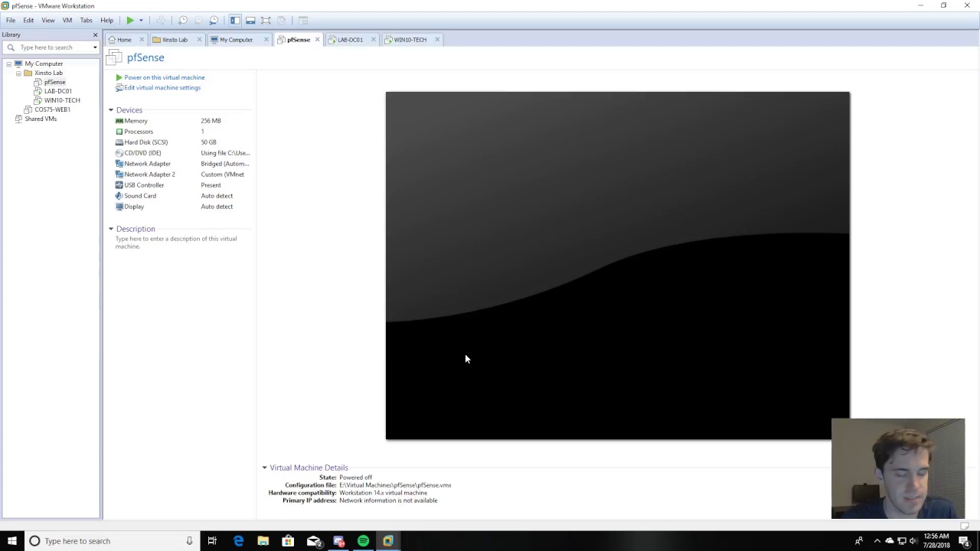Open the Edit menu
Image resolution: width=980 pixels, height=551 pixels.
(x=28, y=21)
